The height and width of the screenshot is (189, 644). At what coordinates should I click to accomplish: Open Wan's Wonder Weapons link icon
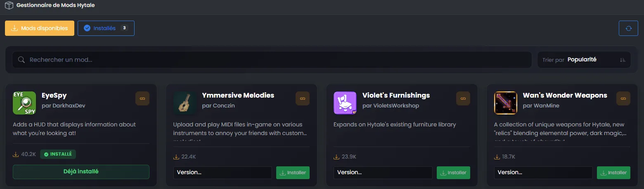(x=623, y=99)
